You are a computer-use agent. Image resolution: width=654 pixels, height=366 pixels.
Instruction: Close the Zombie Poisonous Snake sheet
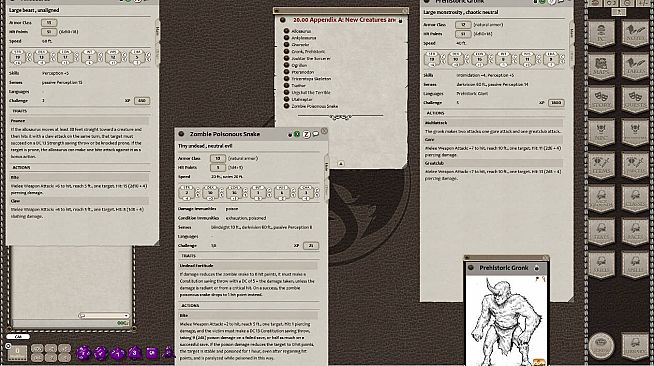pyautogui.click(x=324, y=131)
